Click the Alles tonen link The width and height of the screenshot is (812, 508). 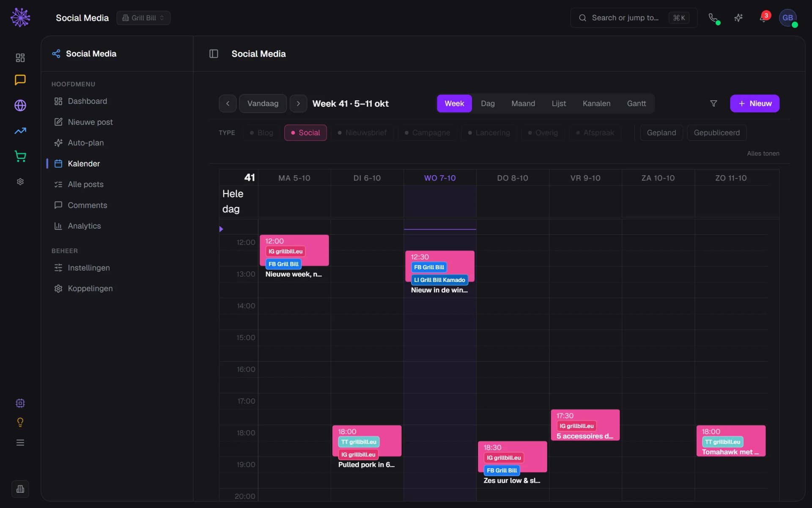(x=763, y=153)
